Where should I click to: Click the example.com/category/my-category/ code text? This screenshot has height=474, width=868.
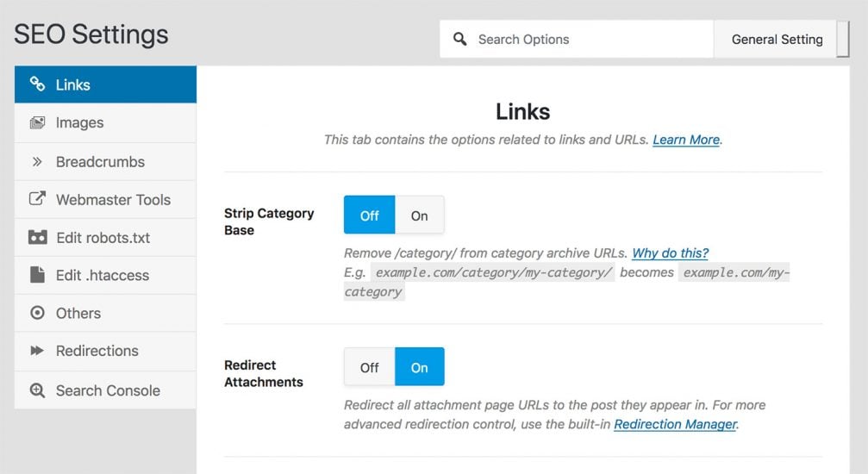tap(493, 272)
